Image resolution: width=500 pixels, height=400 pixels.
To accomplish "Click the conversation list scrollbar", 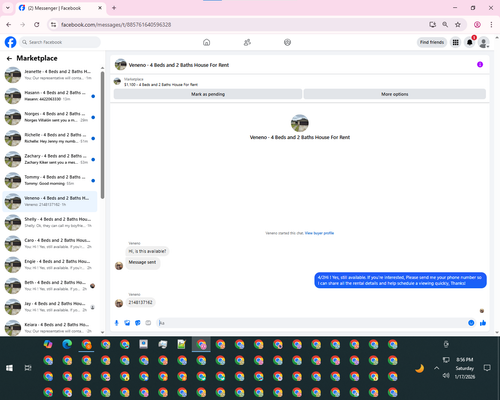I will click(102, 135).
